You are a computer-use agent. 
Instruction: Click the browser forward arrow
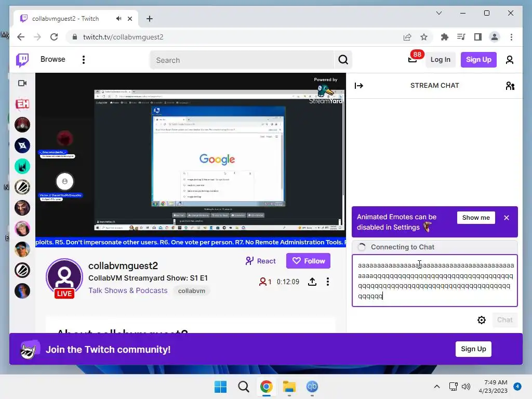37,37
